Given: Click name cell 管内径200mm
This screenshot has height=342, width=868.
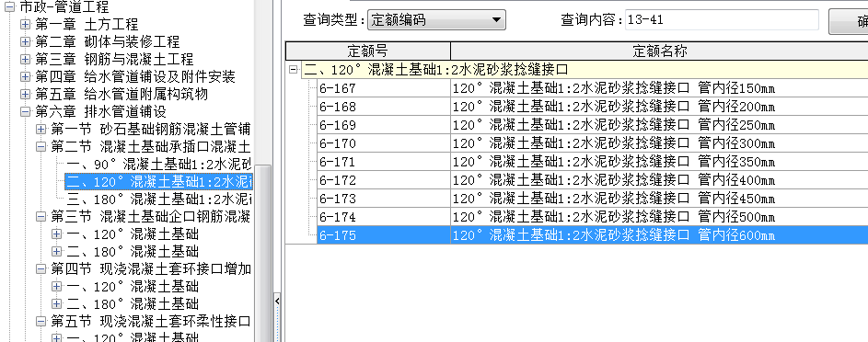Looking at the screenshot, I should click(659, 107).
